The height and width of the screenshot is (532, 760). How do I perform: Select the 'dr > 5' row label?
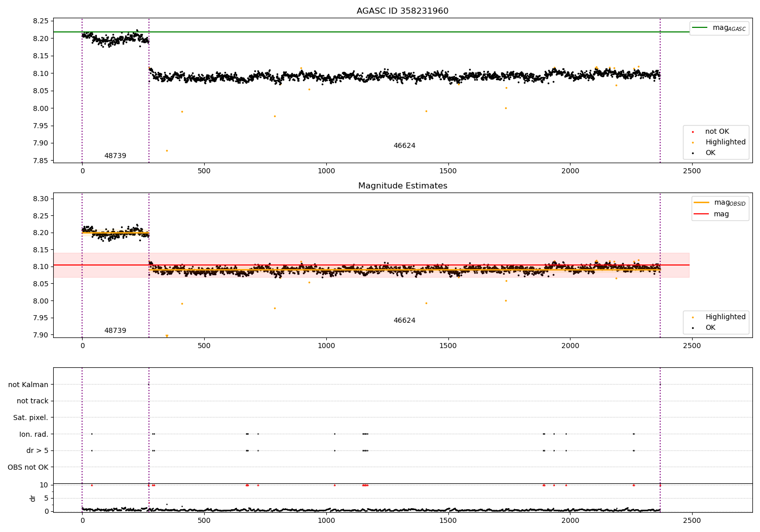click(x=37, y=451)
